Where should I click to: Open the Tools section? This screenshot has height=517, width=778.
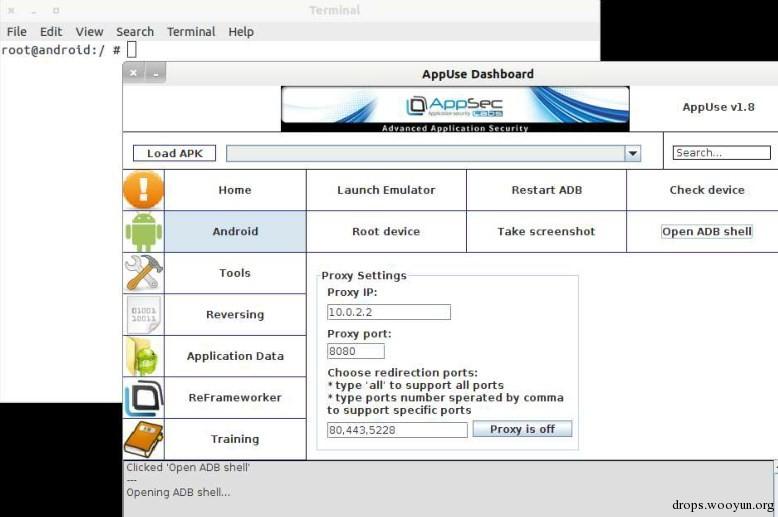coord(235,273)
